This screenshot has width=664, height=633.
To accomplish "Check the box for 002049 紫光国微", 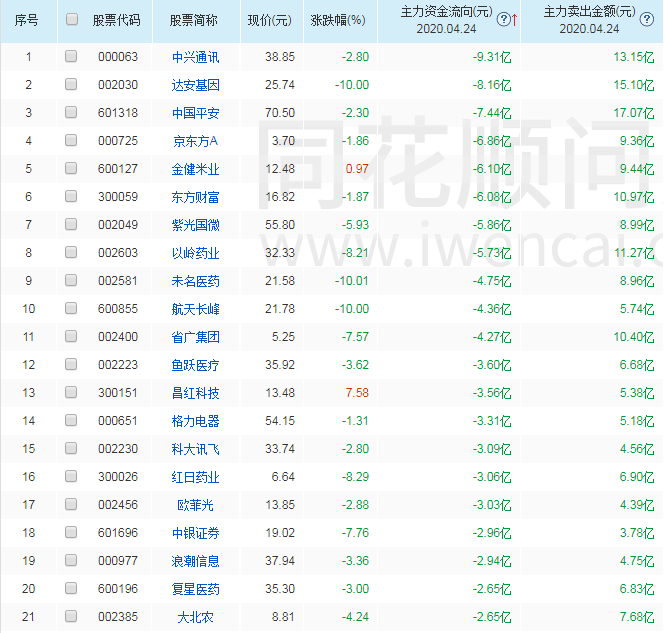I will point(71,224).
